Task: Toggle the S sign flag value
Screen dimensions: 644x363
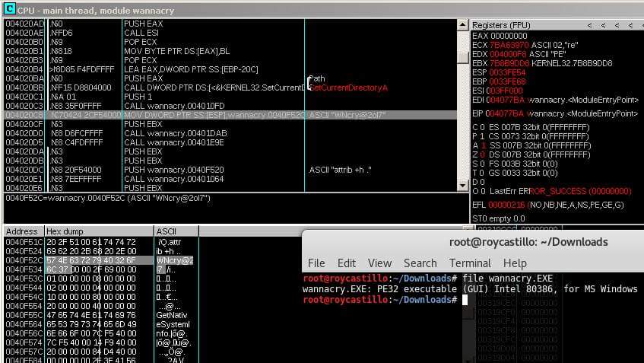Action: click(x=482, y=164)
